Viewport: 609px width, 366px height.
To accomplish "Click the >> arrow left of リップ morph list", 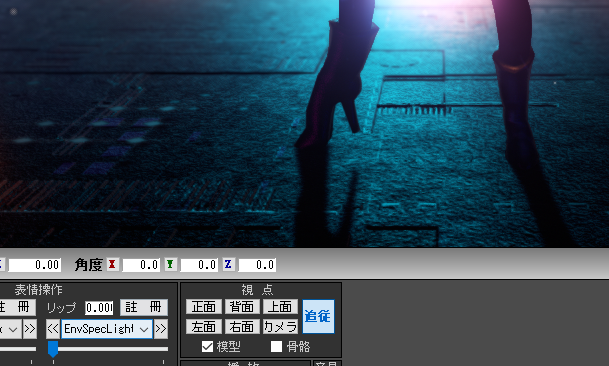I will (x=30, y=329).
